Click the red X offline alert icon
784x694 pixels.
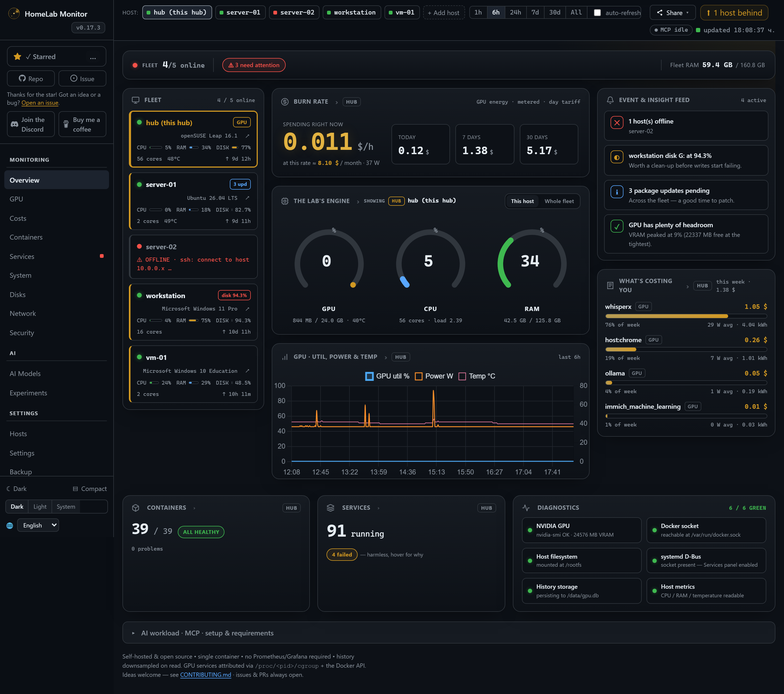pos(617,123)
